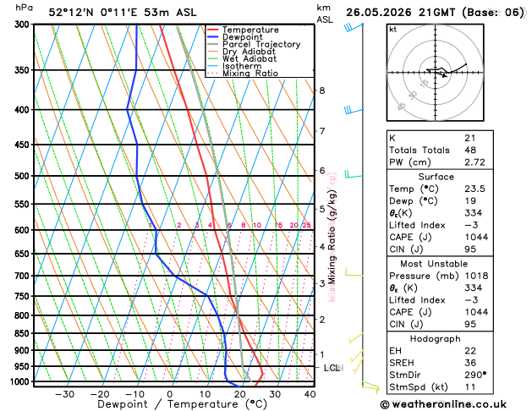The width and height of the screenshot is (532, 411).
Task: Click the CIN value under Most Unstable
Action: [470, 324]
